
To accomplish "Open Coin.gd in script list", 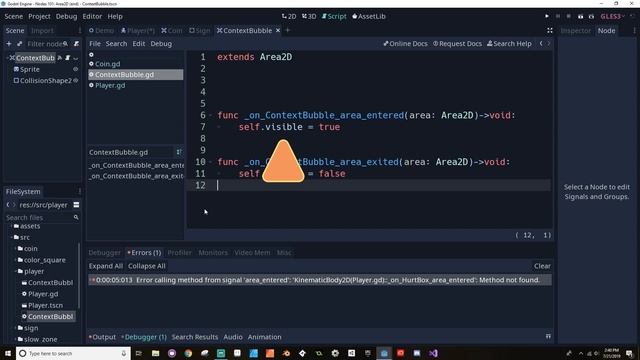I will pyautogui.click(x=108, y=64).
